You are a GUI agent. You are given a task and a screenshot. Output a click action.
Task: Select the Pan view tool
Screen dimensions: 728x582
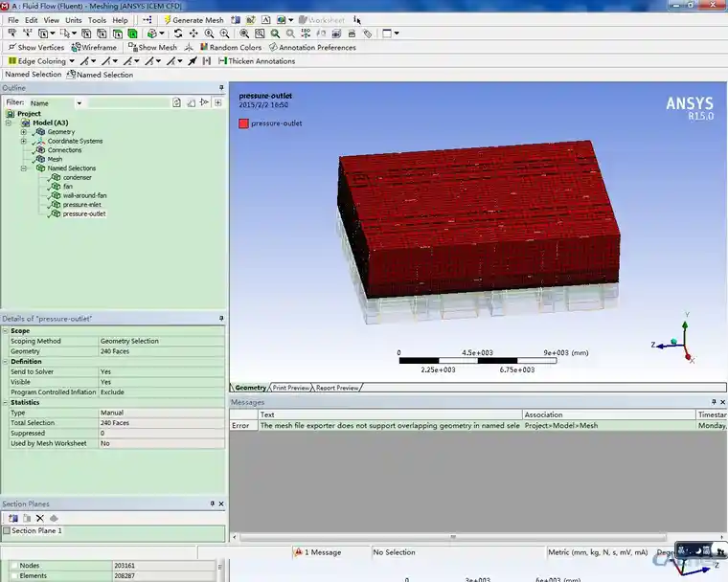tap(193, 34)
